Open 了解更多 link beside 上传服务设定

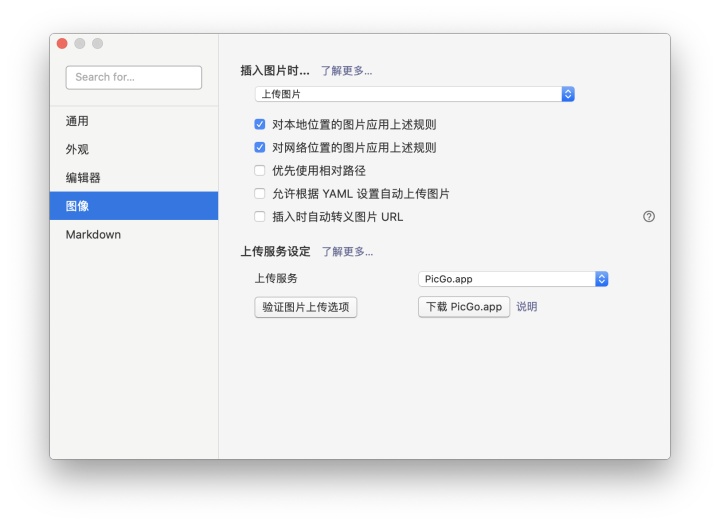[347, 252]
